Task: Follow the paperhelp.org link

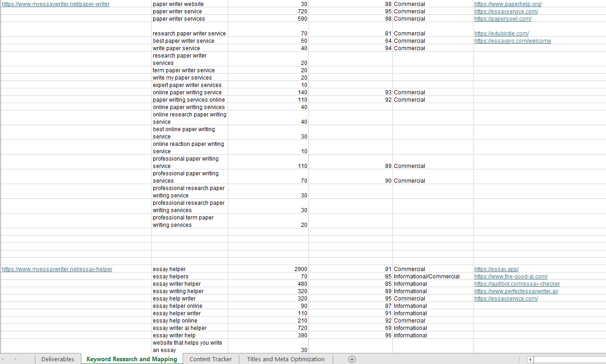Action: 508,4
